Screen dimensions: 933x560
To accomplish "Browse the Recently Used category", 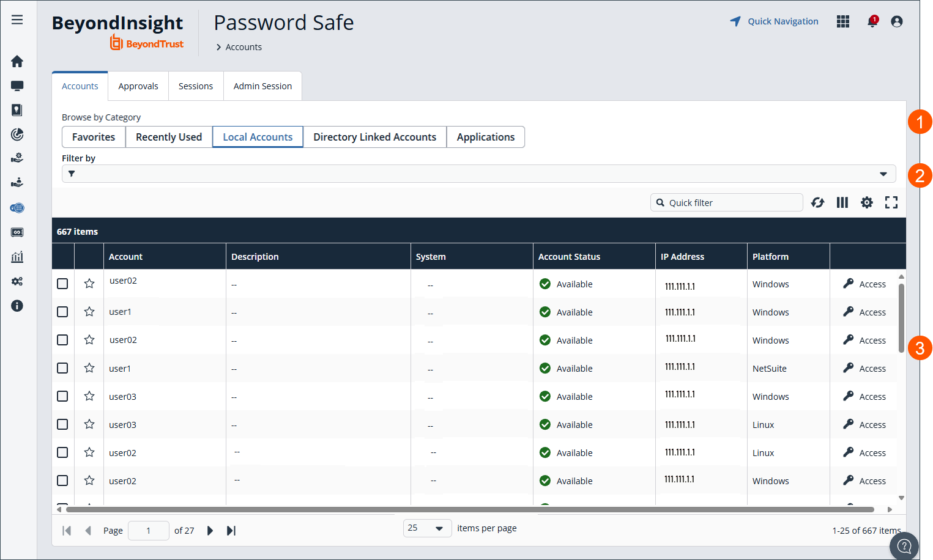I will (169, 137).
